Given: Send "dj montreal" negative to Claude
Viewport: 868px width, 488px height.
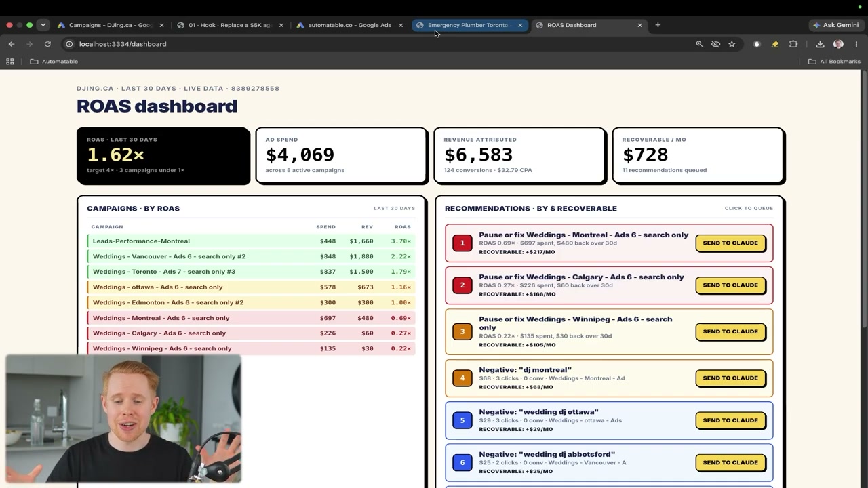Looking at the screenshot, I should tap(730, 378).
